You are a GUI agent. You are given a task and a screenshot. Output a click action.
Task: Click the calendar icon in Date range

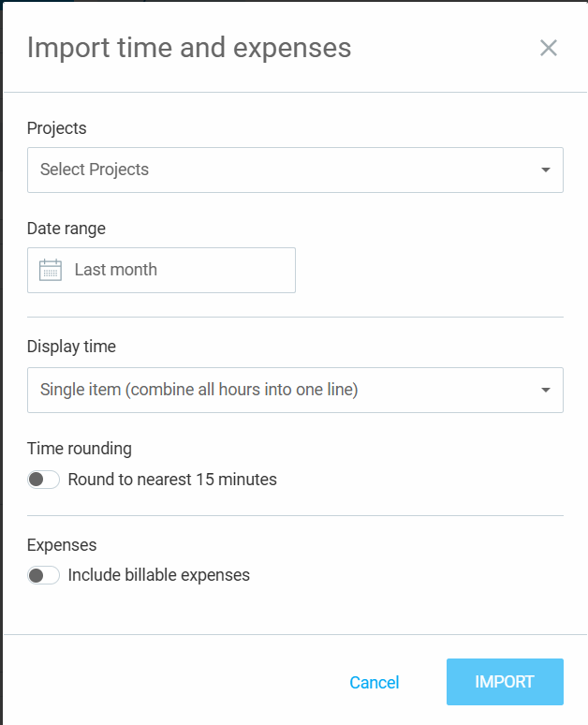coord(51,270)
